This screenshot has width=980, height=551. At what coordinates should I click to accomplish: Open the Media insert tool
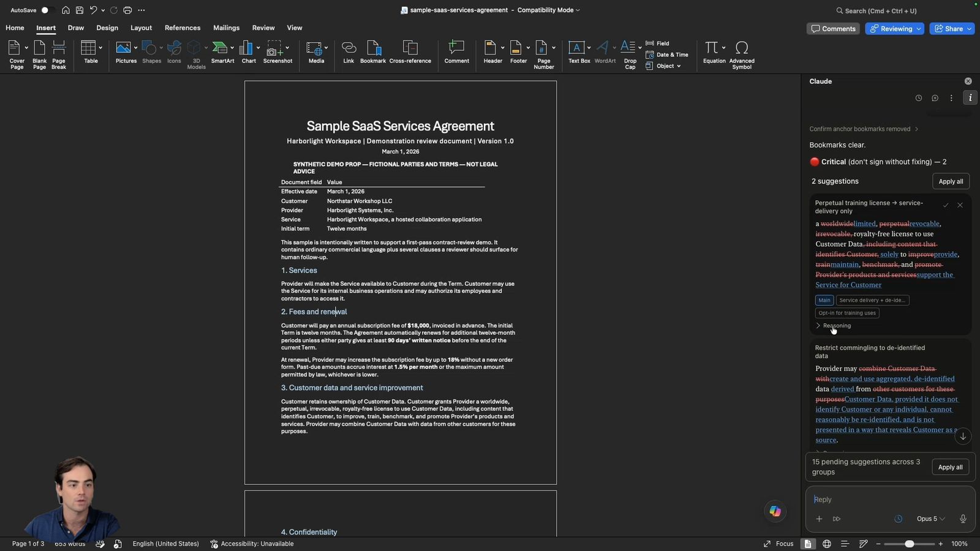[x=316, y=51]
